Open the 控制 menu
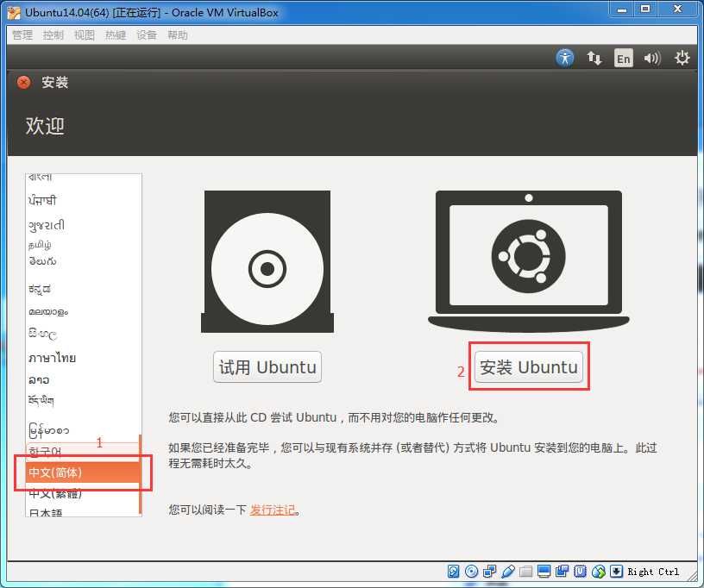Screen dimensions: 704x588 pyautogui.click(x=53, y=35)
